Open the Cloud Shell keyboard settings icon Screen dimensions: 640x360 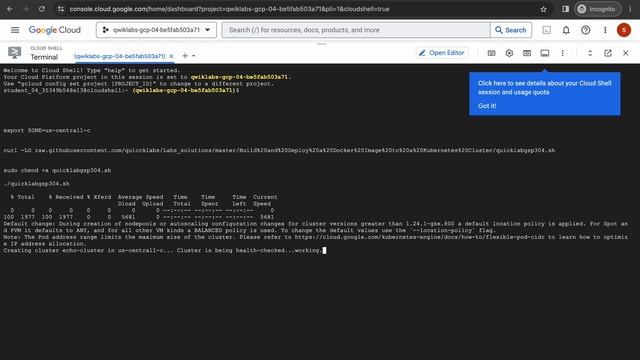click(491, 53)
